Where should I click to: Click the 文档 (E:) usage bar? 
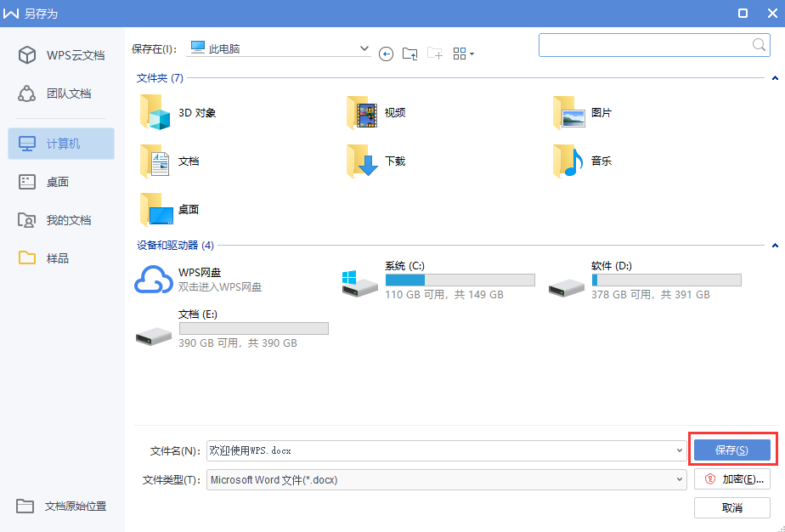click(254, 329)
